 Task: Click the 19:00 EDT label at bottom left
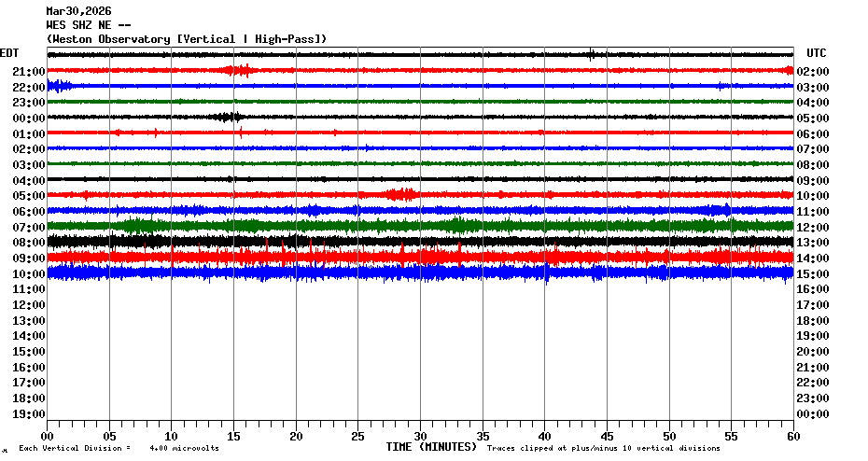[x=29, y=413]
